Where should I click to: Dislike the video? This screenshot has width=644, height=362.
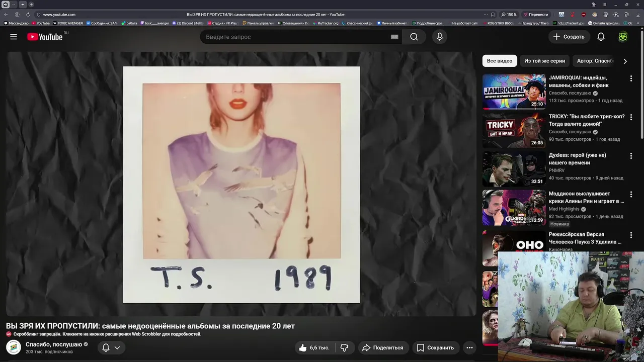click(x=345, y=347)
